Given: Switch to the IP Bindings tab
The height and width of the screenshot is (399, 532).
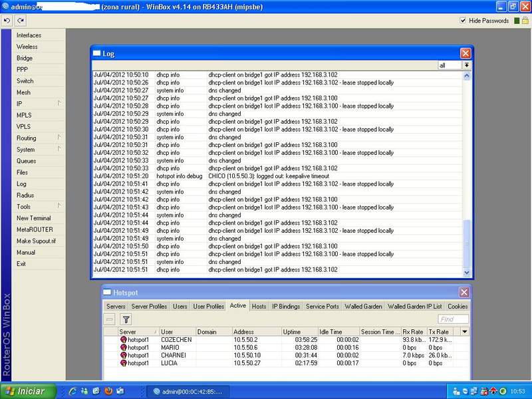Looking at the screenshot, I should (x=286, y=307).
